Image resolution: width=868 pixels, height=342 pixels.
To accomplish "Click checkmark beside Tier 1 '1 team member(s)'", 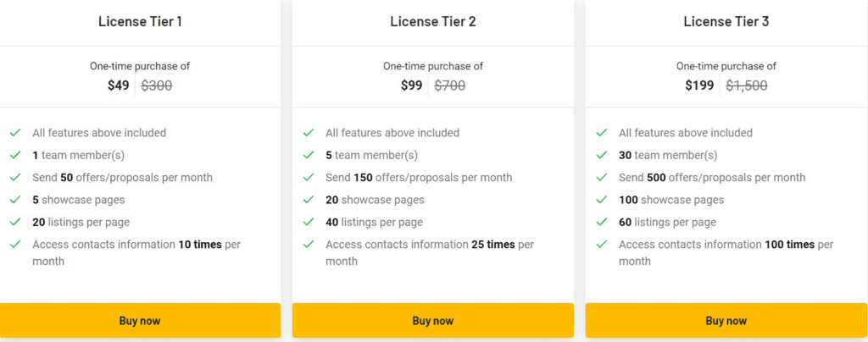I will pos(15,155).
